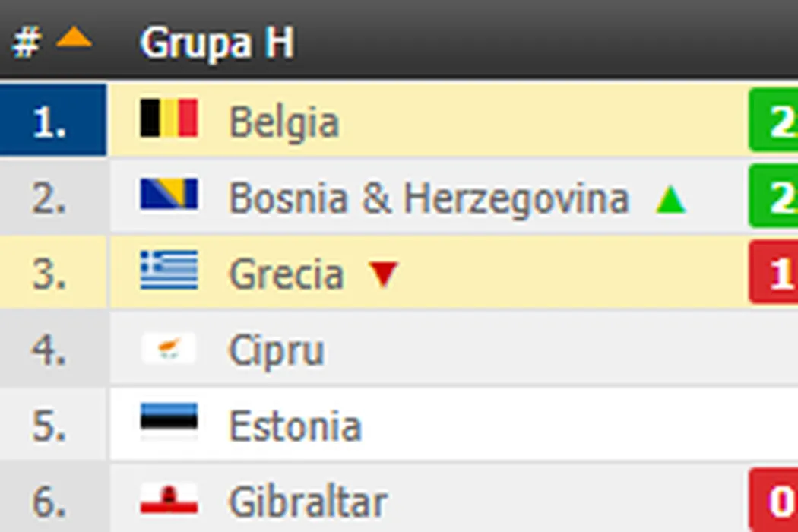The height and width of the screenshot is (532, 798).
Task: Click the green result badge in Belgia row
Action: (774, 121)
